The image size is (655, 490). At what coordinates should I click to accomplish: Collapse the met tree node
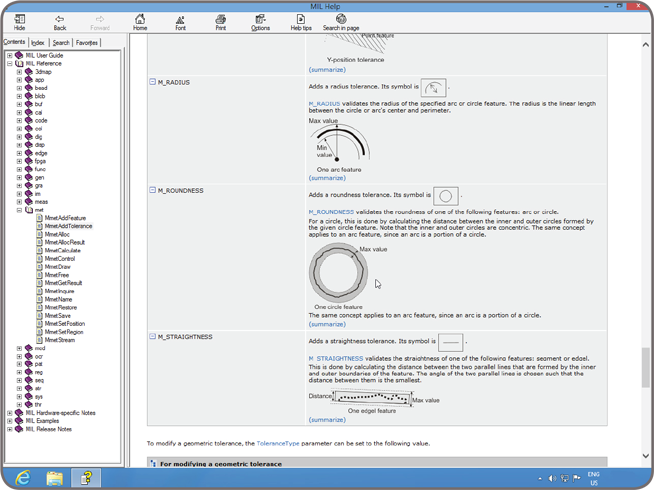pyautogui.click(x=19, y=210)
